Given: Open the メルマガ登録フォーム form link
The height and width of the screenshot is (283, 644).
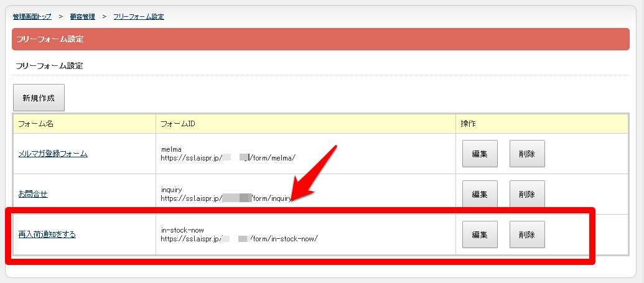Looking at the screenshot, I should coord(53,154).
